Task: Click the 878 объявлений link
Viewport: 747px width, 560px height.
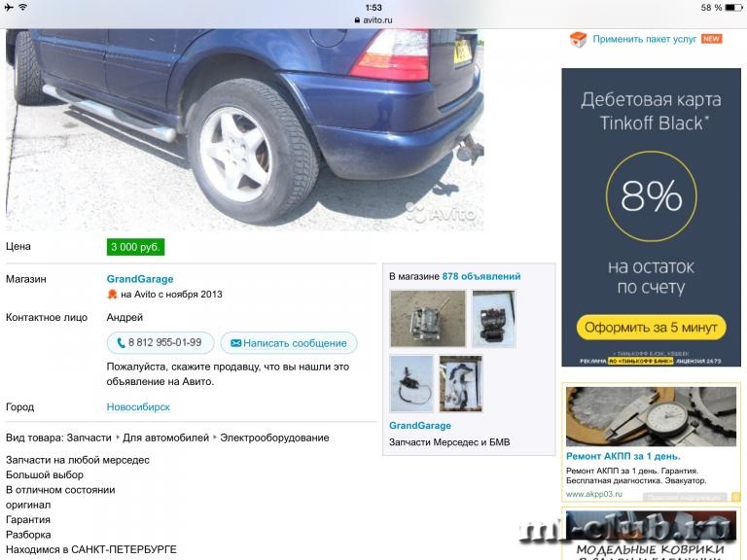Action: (x=481, y=276)
